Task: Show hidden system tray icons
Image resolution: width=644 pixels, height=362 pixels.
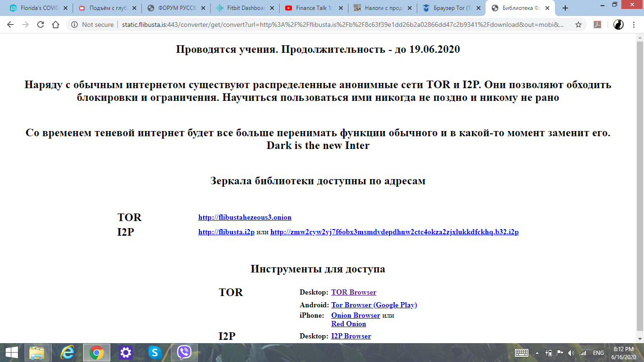Action: (x=537, y=353)
